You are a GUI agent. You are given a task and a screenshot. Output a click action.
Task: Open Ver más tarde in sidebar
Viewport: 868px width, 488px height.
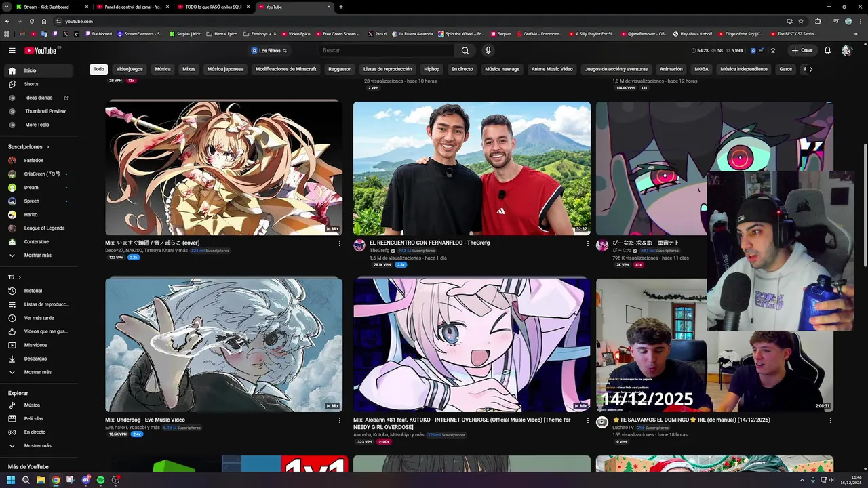(x=38, y=318)
